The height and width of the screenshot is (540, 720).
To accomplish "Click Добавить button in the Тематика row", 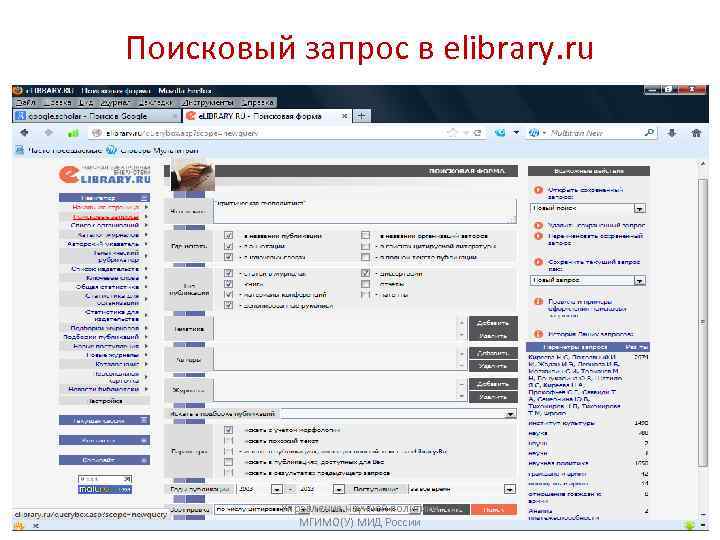I will coord(493,323).
